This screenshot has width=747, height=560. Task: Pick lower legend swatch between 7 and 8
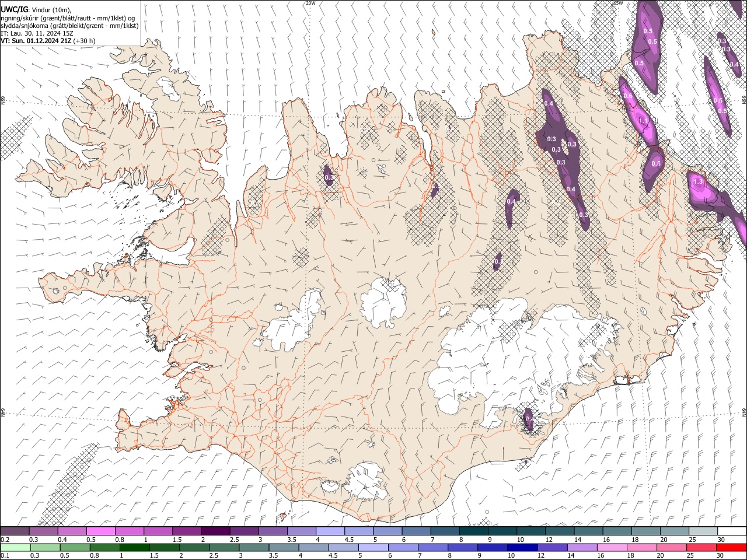click(x=432, y=547)
